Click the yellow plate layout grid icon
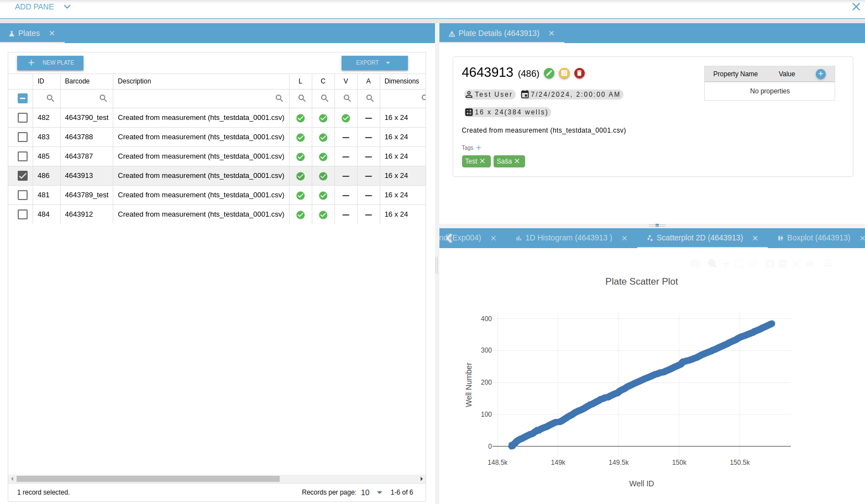This screenshot has height=504, width=865. 564,73
